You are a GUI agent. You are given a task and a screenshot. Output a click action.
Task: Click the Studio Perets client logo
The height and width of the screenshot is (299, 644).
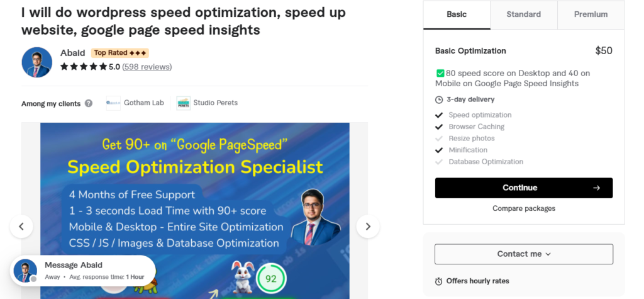coord(184,103)
